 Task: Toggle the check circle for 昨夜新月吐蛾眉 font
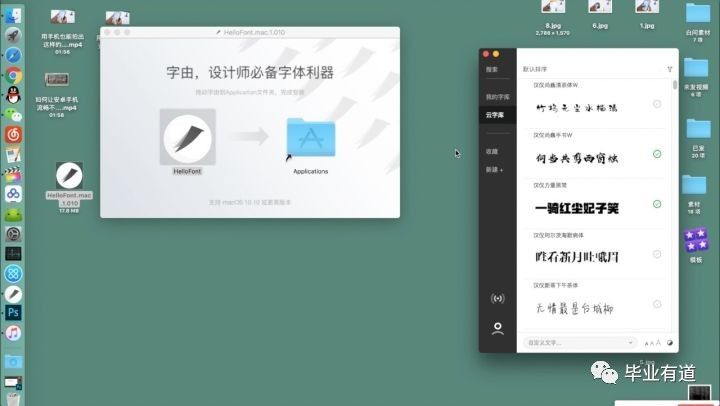tap(657, 254)
